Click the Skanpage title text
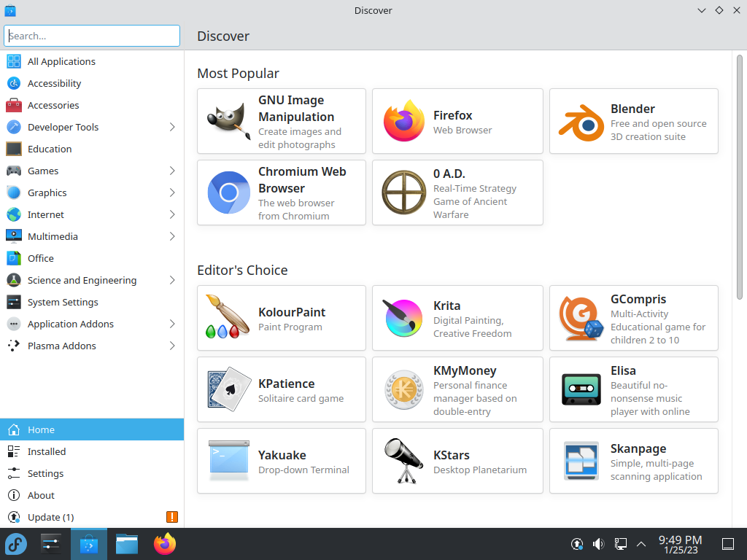Image resolution: width=747 pixels, height=560 pixels. [x=638, y=448]
